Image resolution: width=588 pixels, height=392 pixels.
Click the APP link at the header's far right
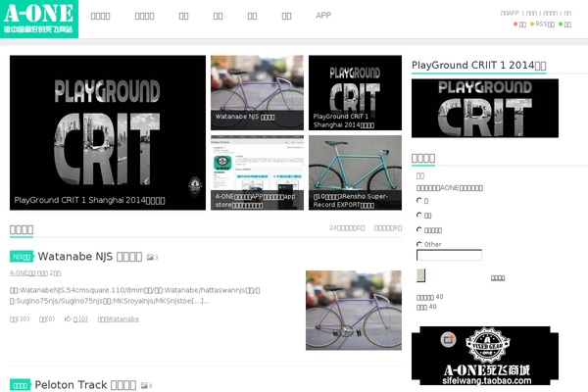coord(510,13)
